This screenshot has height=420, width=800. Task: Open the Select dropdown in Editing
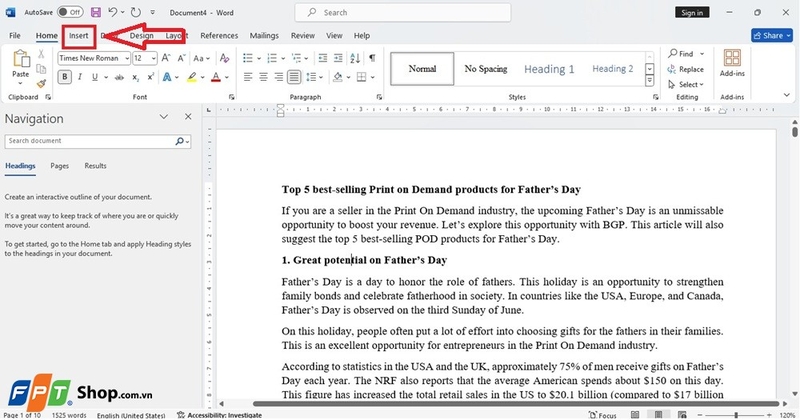tap(688, 85)
